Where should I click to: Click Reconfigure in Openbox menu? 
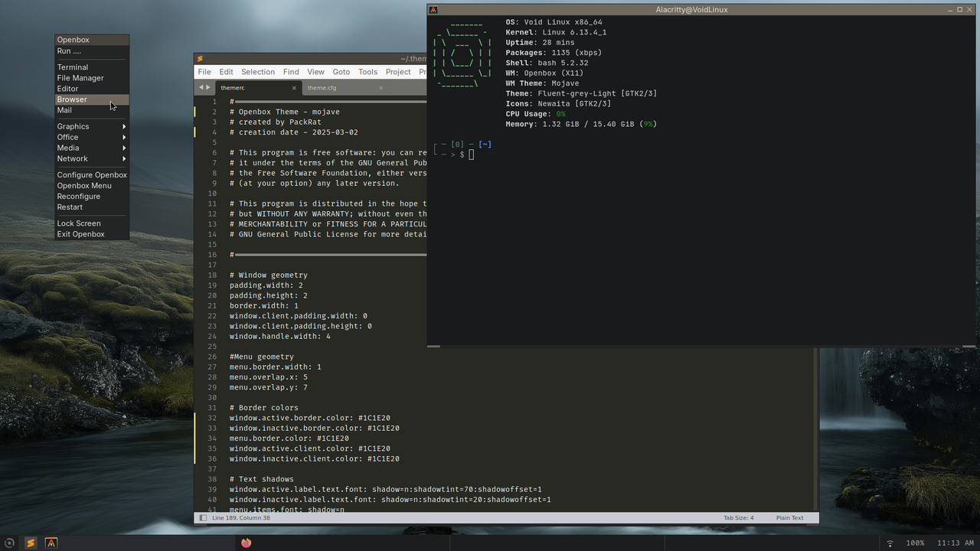click(92, 197)
